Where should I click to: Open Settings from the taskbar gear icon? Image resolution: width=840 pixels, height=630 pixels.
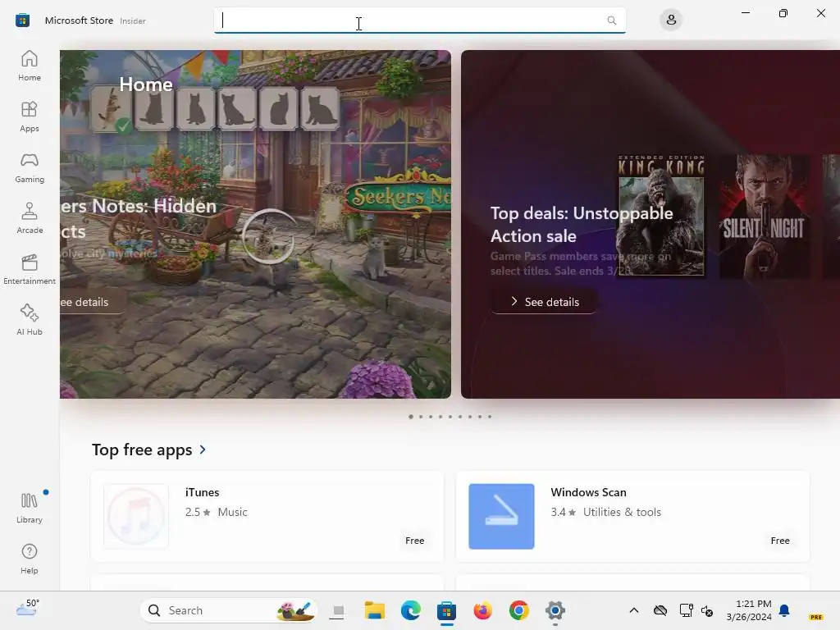click(555, 610)
